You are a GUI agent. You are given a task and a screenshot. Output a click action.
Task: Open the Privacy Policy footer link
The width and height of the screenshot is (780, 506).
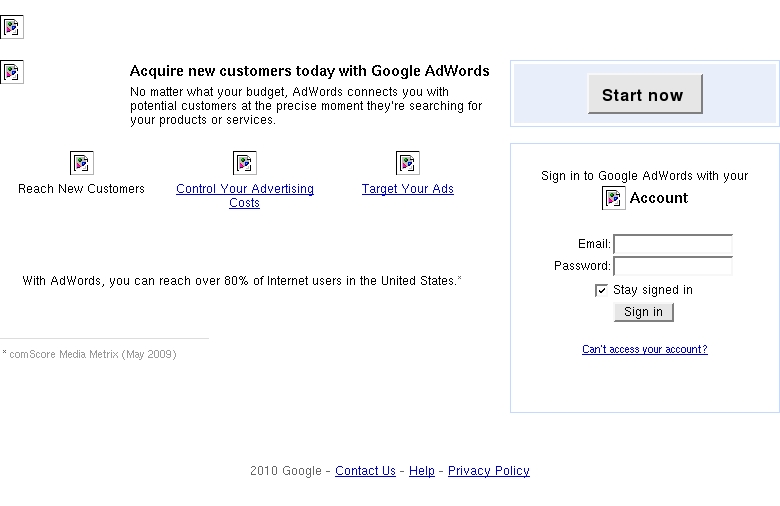click(488, 471)
